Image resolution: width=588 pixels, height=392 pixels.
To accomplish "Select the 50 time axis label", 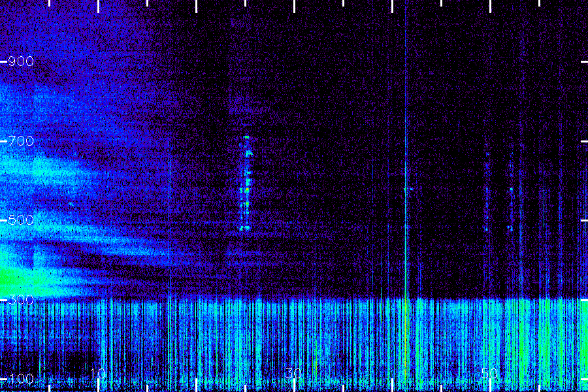I will tap(490, 374).
